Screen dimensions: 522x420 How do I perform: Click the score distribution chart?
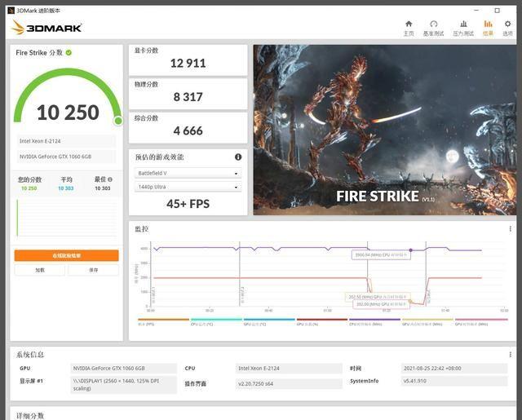pyautogui.click(x=67, y=218)
